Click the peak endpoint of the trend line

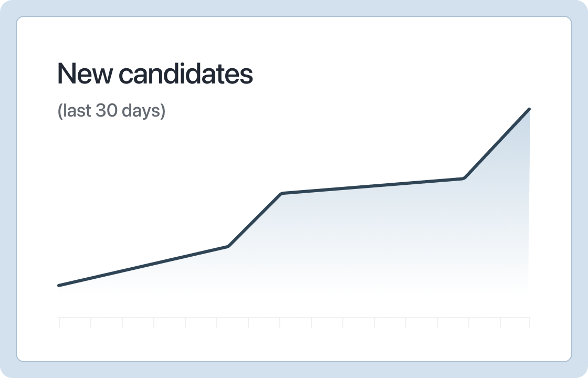click(x=529, y=109)
